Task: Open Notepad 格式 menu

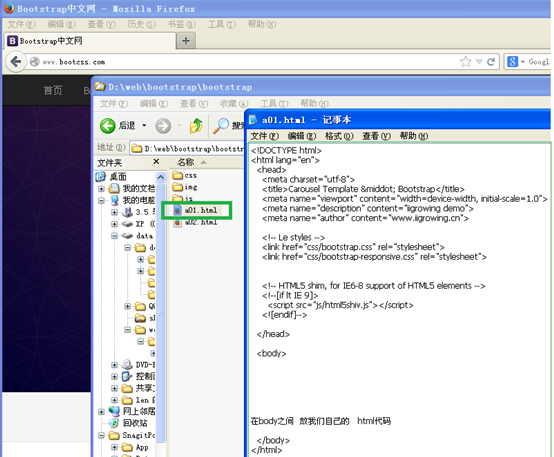Action: click(x=339, y=136)
